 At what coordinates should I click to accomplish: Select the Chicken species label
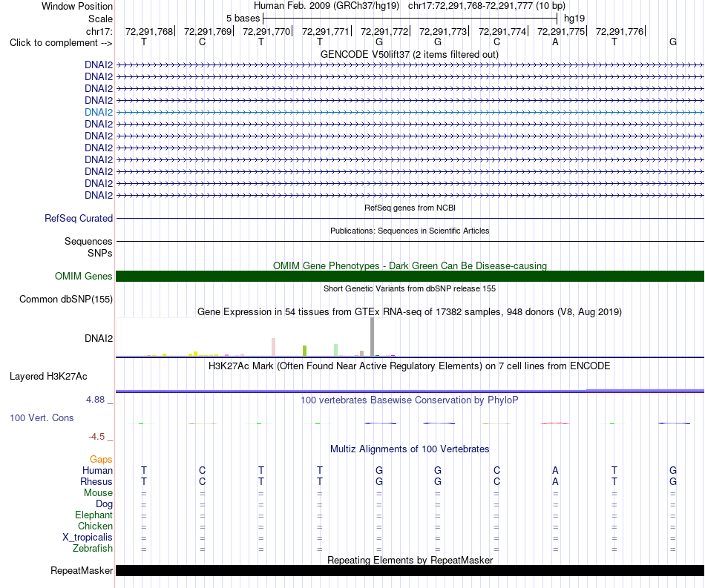point(95,526)
